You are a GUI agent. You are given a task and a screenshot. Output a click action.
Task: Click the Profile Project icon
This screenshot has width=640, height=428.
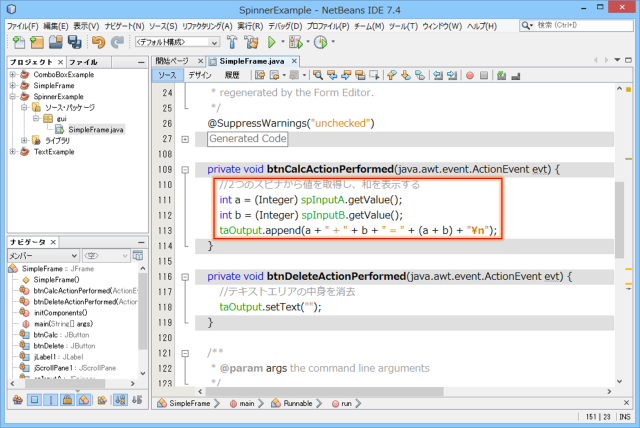(x=321, y=42)
